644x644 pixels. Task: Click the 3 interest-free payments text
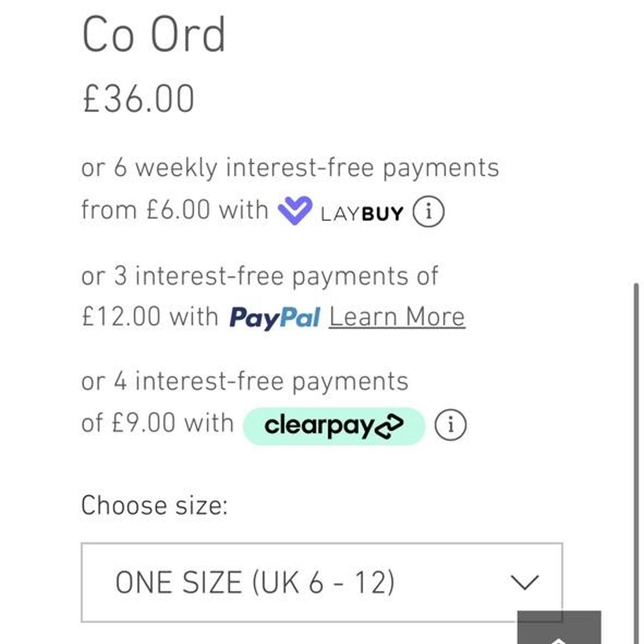(260, 276)
